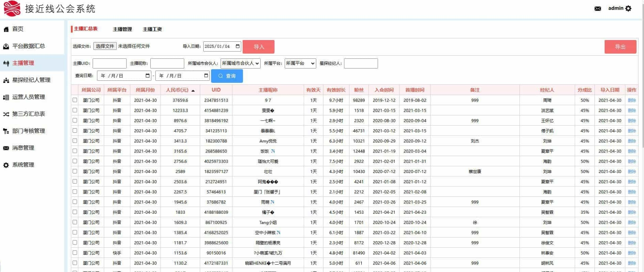Screen dimensions: 644x272
Task: Open the mail envelope icon in header
Action: pyautogui.click(x=598, y=9)
